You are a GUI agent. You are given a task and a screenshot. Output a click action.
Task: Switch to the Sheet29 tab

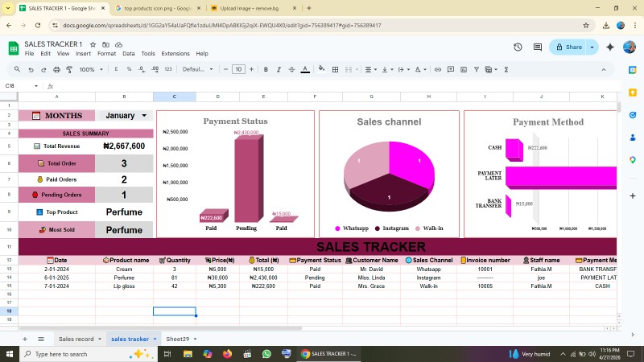(x=177, y=339)
